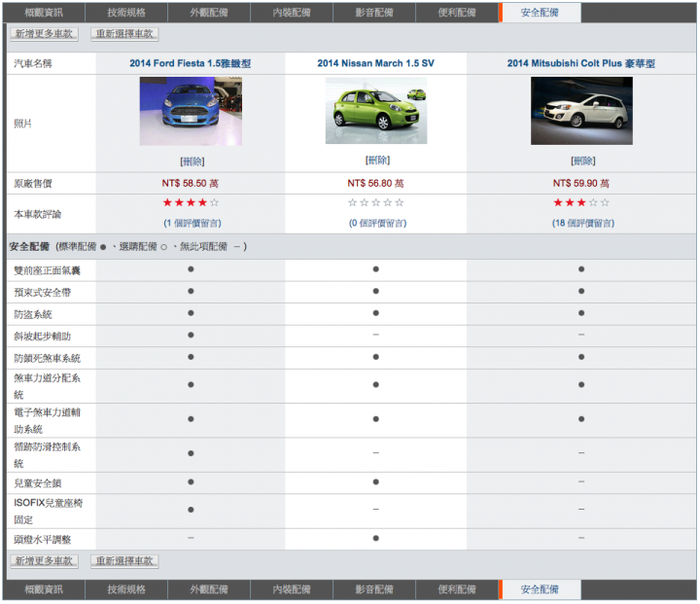Click the 原廠售價 row label
This screenshot has width=700, height=604.
tap(33, 184)
